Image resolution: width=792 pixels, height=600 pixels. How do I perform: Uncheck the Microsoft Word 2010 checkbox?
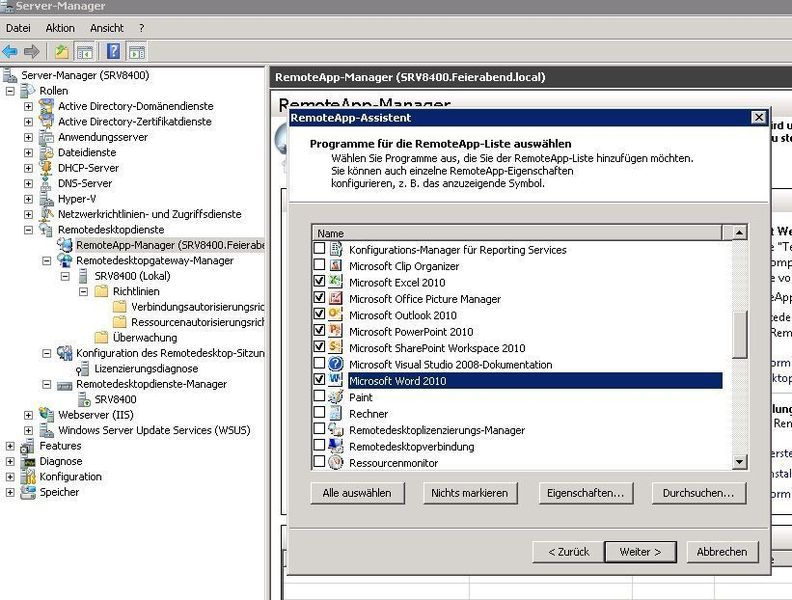[319, 379]
